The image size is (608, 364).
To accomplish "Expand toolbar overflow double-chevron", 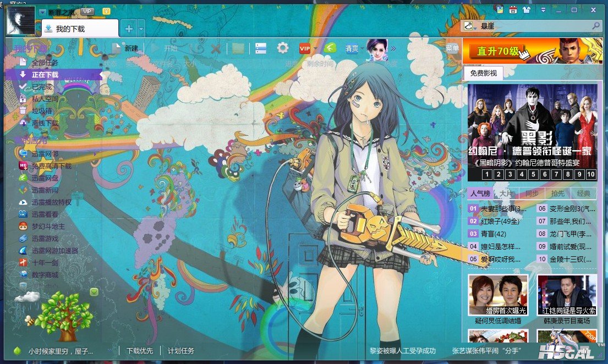I will click(x=393, y=49).
